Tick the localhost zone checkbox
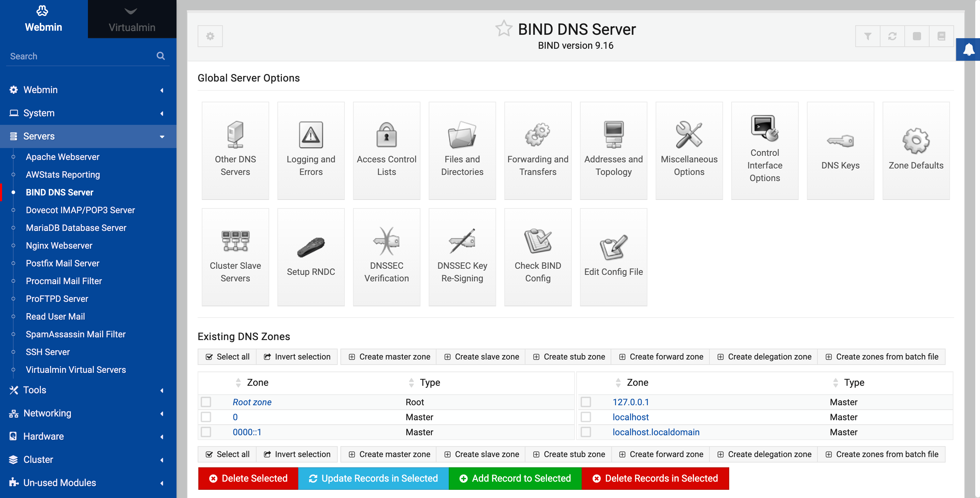 pos(586,417)
